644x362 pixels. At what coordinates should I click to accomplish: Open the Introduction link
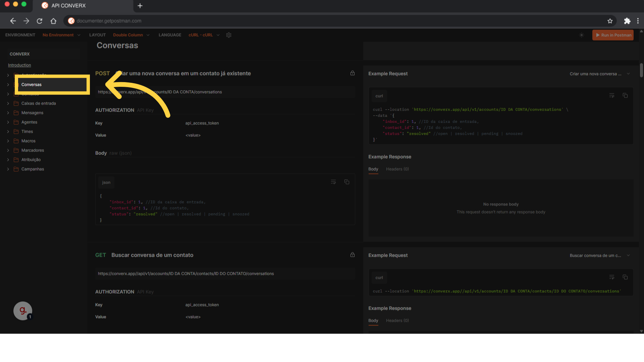(19, 65)
